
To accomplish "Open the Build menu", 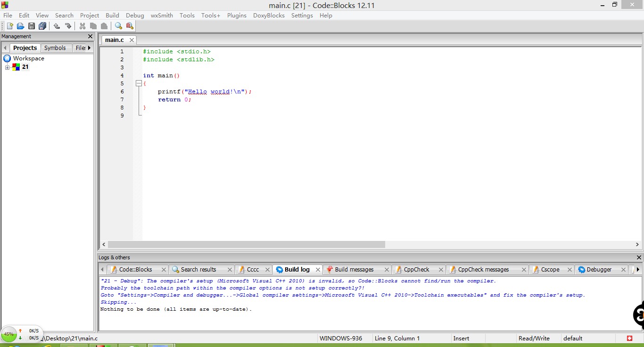I will tap(112, 15).
